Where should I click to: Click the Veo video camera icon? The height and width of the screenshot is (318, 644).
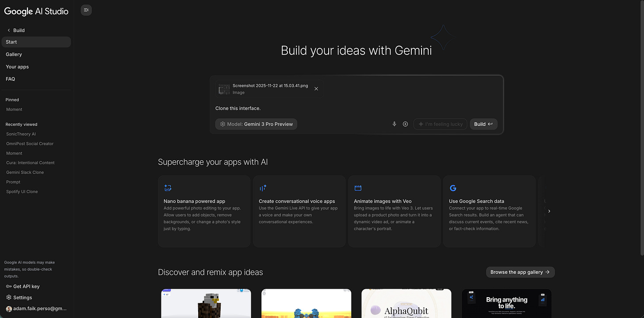click(x=358, y=187)
